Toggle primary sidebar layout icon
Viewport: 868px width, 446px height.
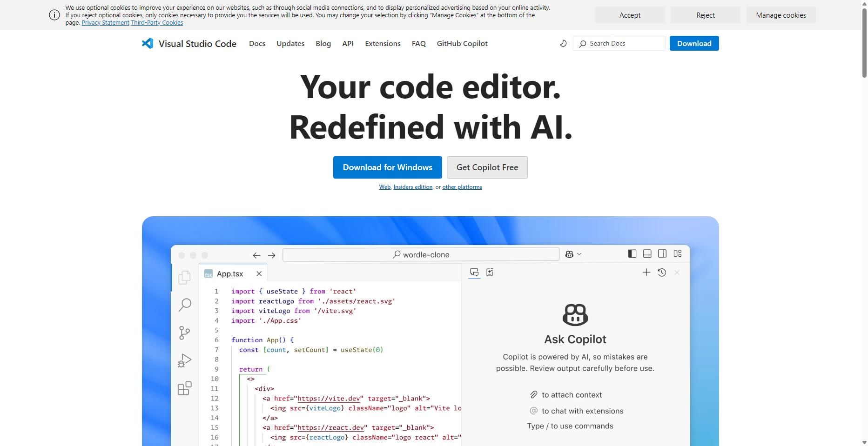[x=632, y=253]
